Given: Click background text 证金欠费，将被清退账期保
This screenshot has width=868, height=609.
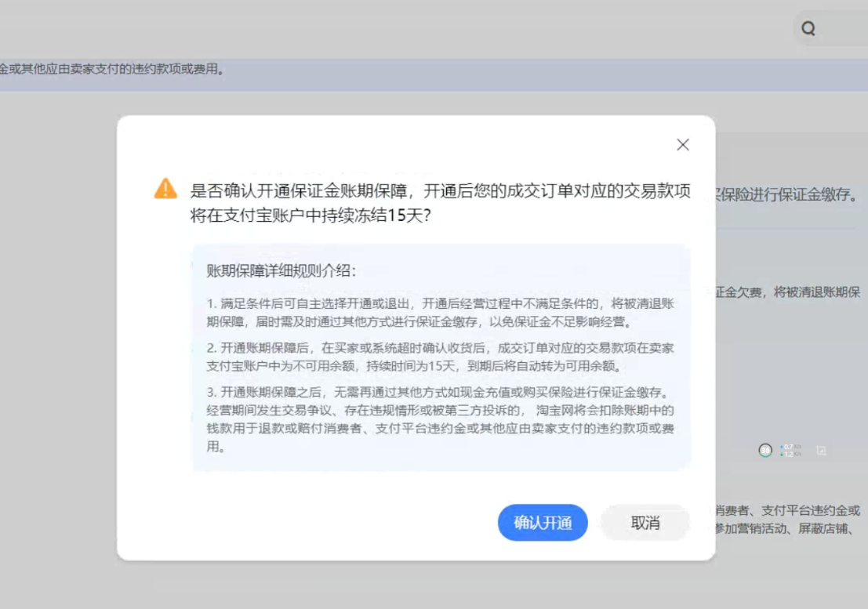Looking at the screenshot, I should (786, 293).
